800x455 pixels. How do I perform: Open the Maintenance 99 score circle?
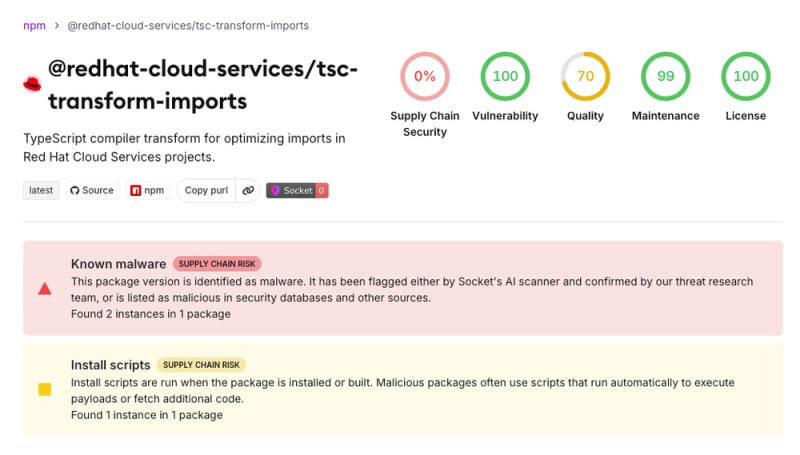(x=665, y=76)
